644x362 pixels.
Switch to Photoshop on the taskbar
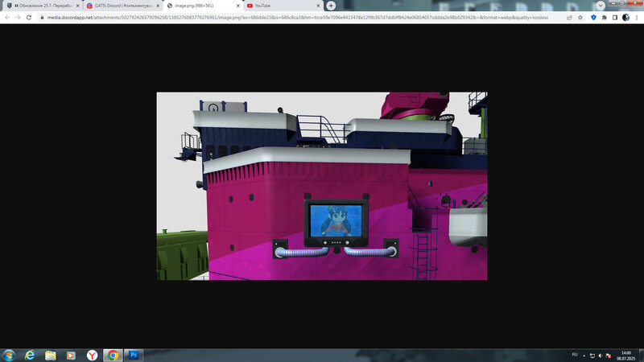(x=134, y=355)
